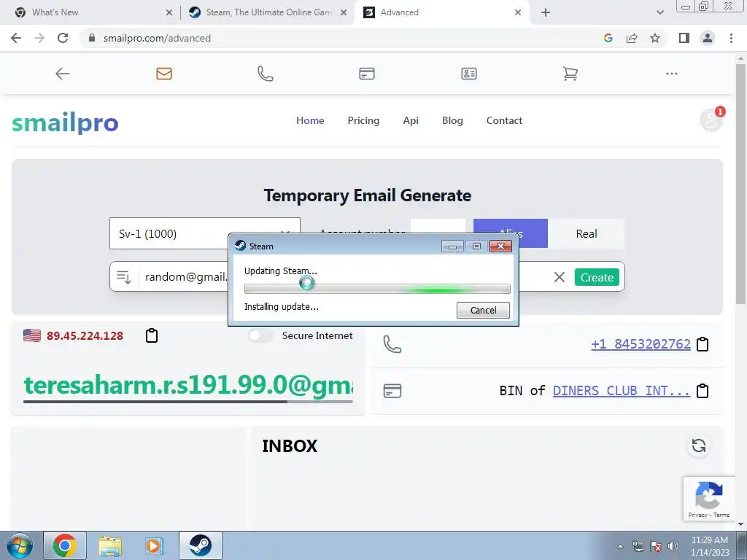The width and height of the screenshot is (747, 560).
Task: Refresh the INBOX
Action: tap(699, 446)
